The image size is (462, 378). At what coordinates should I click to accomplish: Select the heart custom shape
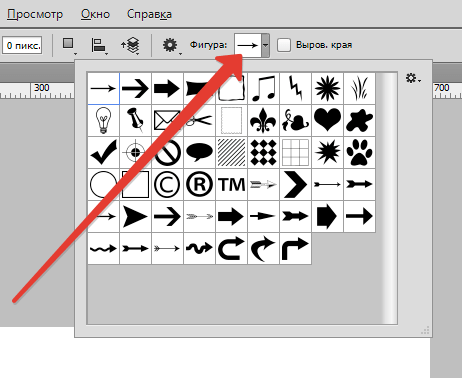point(327,120)
